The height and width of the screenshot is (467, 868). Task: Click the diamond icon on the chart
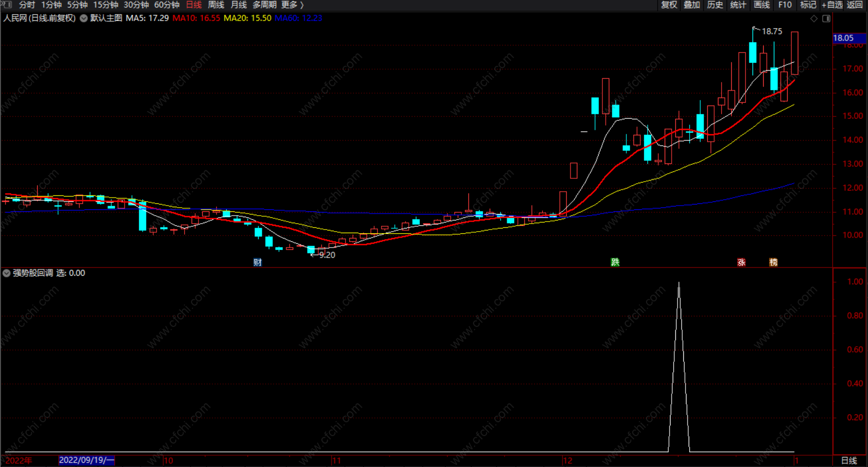[x=814, y=19]
